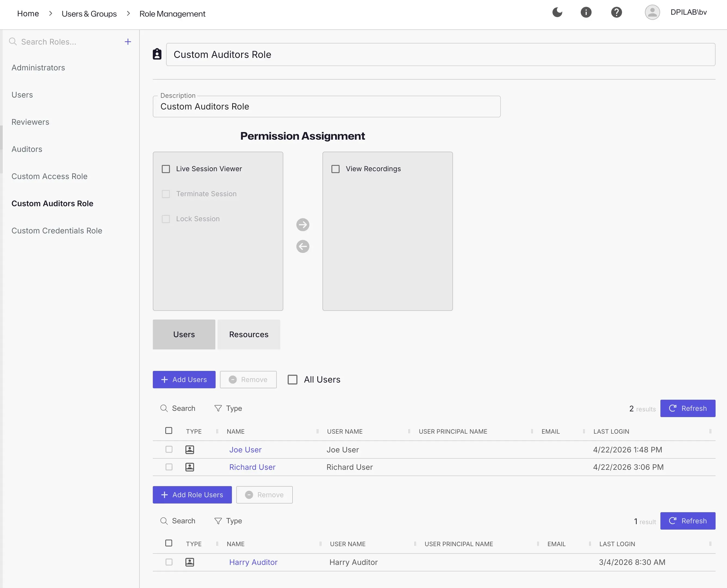Select the Richard User row checkbox
Screen dimensions: 727x588
click(169, 467)
